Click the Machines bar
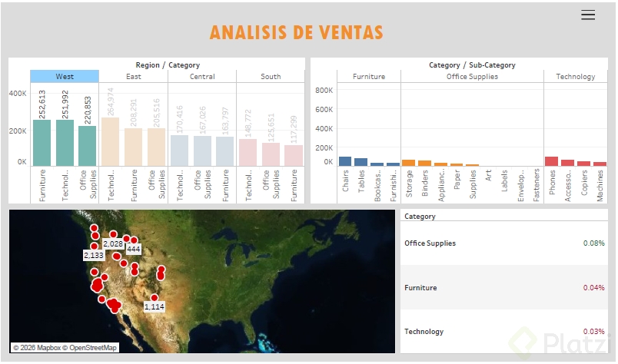This screenshot has height=364, width=618. 600,164
